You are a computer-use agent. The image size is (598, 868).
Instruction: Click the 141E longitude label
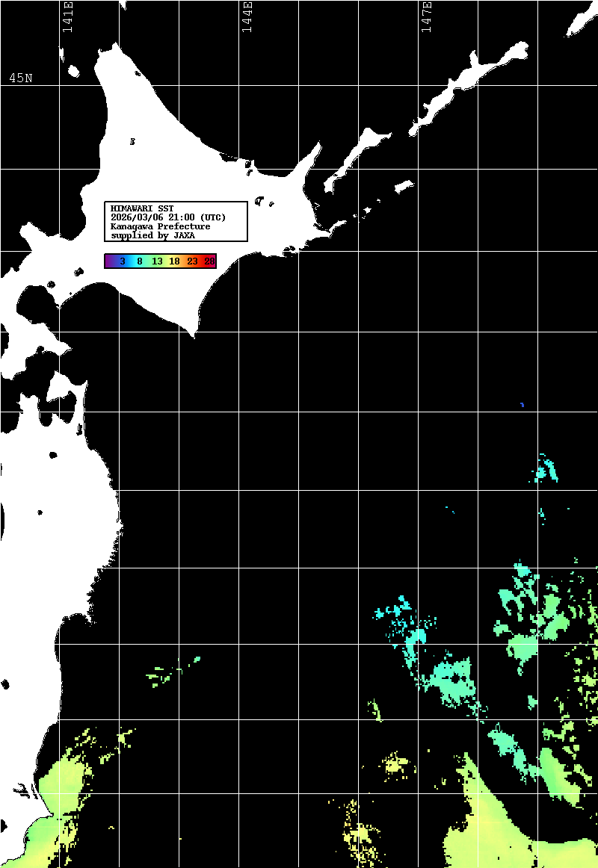click(67, 17)
